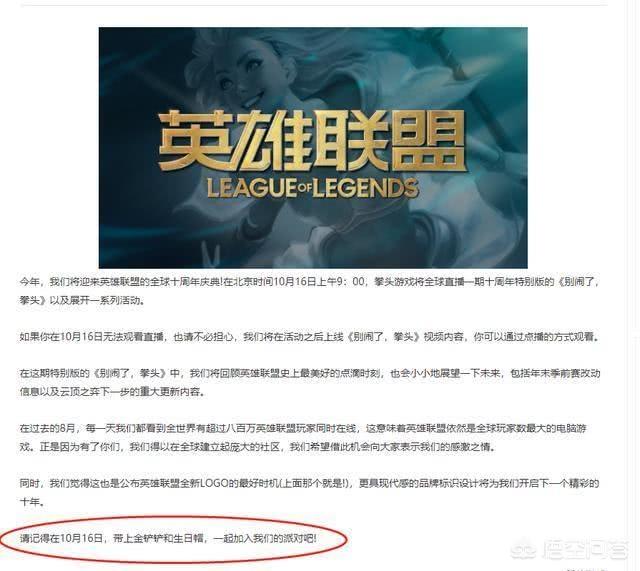Click the text 10月16日上午9：00
The width and height of the screenshot is (640, 571).
318,282
